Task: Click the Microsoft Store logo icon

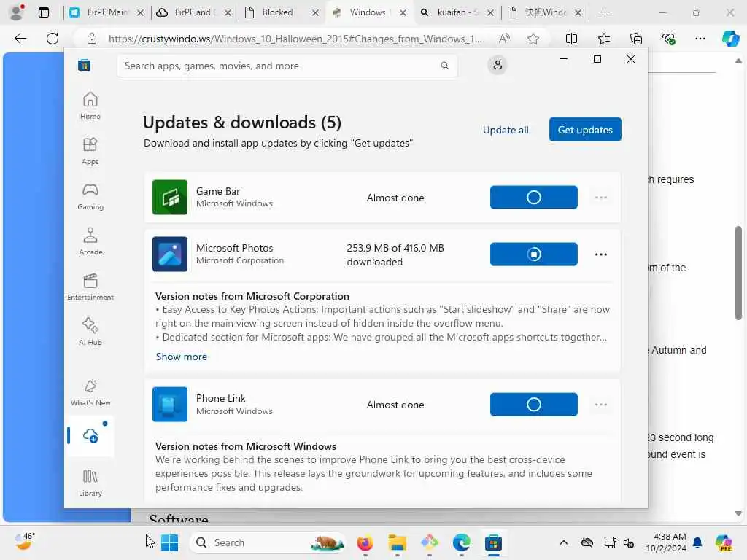Action: pos(85,65)
